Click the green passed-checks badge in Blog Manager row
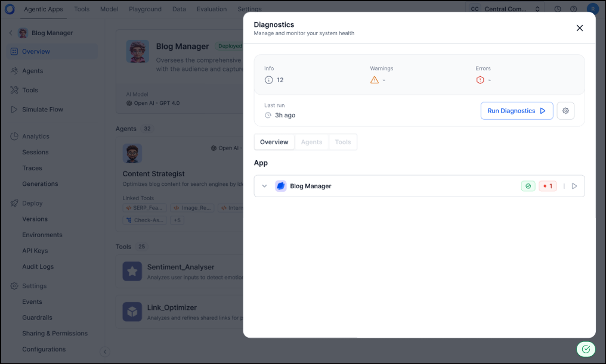Viewport: 606px width, 364px height. (x=528, y=186)
